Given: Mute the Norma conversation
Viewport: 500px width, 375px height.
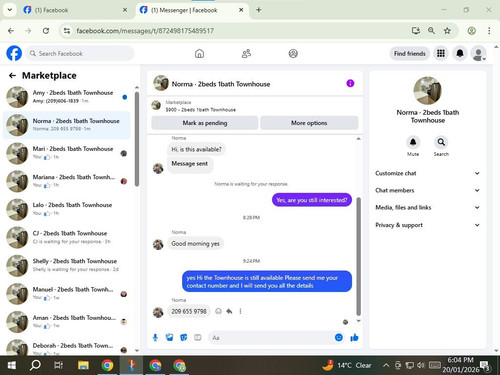Looking at the screenshot, I should (x=413, y=142).
